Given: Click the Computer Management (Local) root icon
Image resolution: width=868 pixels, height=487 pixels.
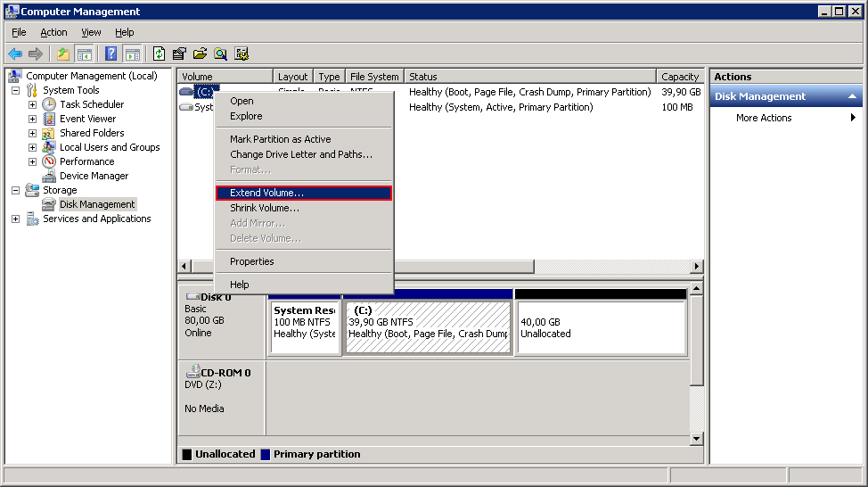Looking at the screenshot, I should [x=15, y=76].
